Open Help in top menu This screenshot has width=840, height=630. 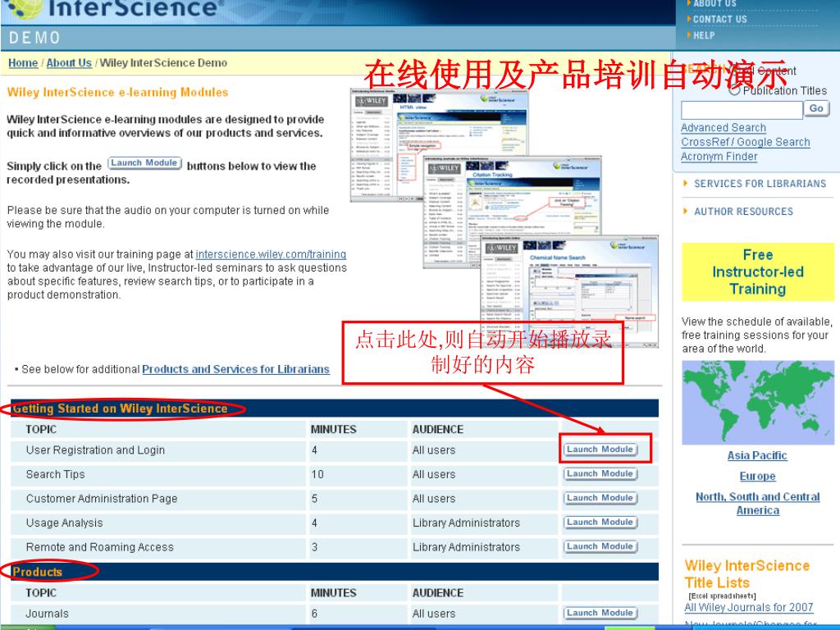point(703,35)
